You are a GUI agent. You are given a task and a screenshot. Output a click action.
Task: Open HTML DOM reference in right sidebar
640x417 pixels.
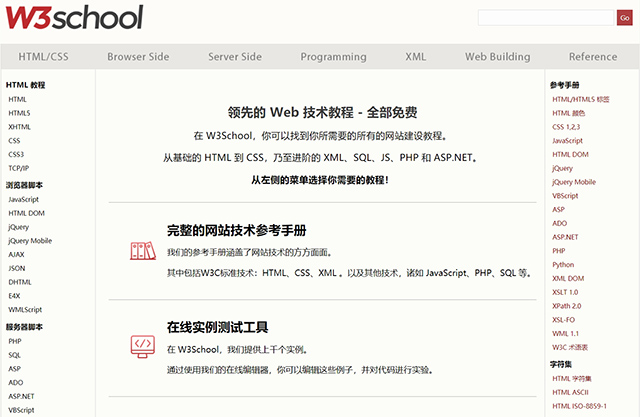(570, 155)
